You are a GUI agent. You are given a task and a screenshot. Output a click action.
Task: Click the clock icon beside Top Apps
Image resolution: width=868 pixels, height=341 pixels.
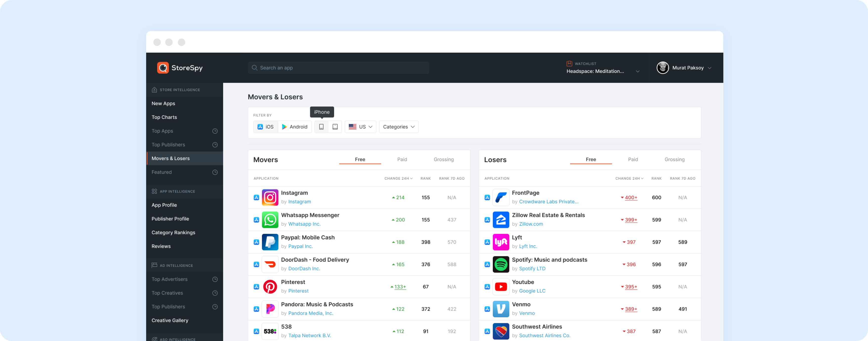pos(215,131)
